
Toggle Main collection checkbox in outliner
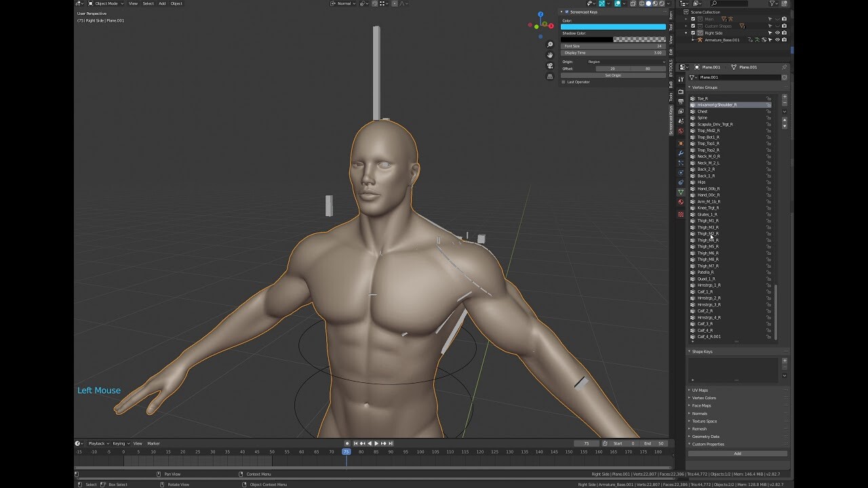[693, 19]
